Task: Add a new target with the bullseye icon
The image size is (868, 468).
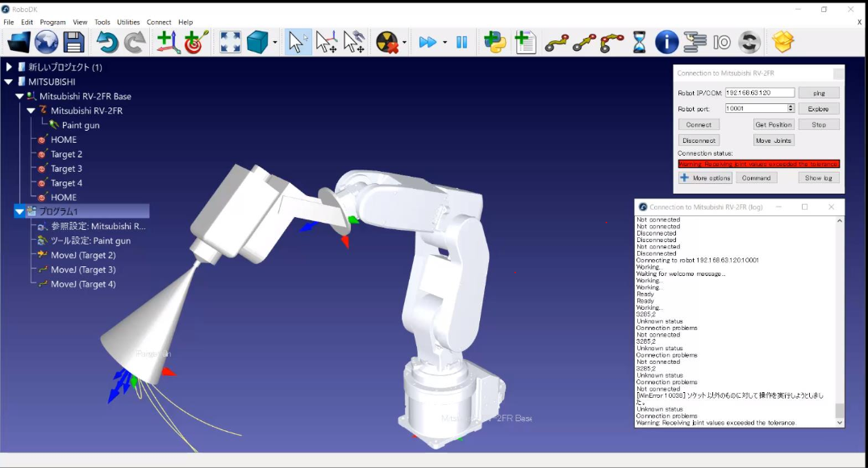Action: pyautogui.click(x=196, y=42)
